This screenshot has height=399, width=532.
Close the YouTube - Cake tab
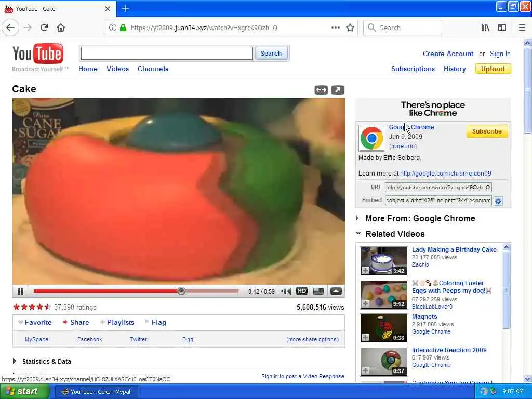(108, 9)
